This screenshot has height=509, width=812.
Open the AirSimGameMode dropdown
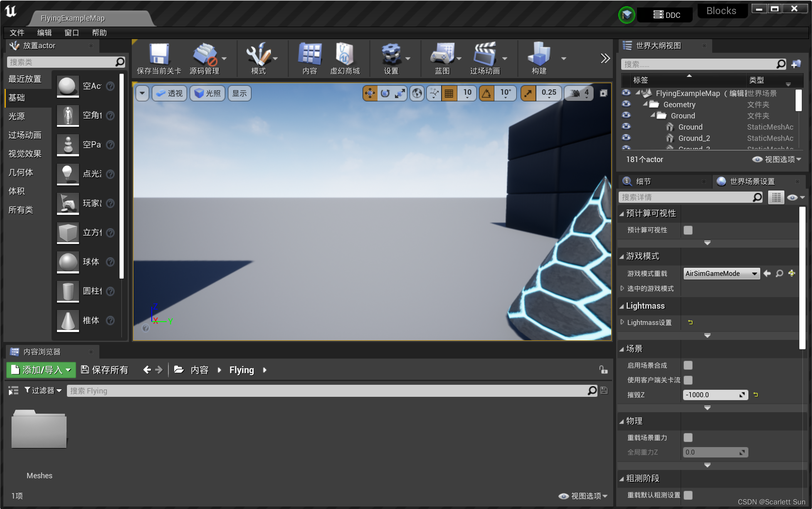pyautogui.click(x=721, y=273)
